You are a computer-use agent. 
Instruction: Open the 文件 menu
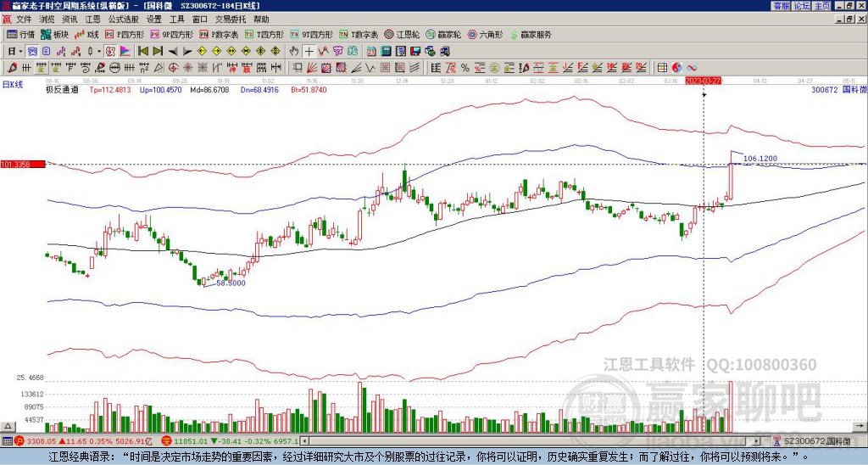24,20
